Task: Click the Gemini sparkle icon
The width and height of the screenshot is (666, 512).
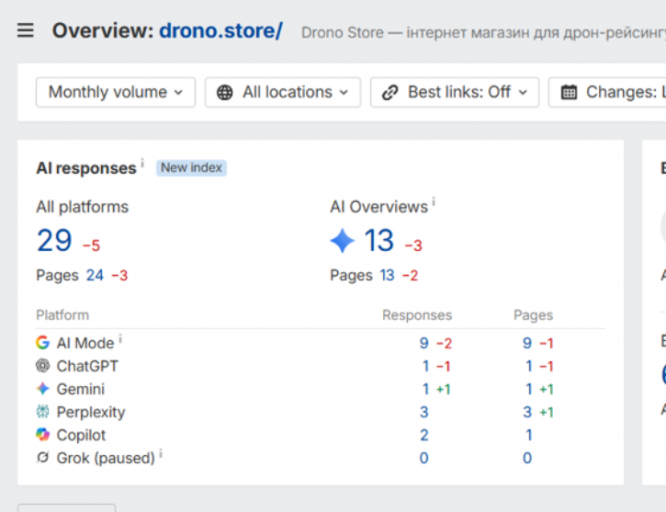Action: [42, 388]
